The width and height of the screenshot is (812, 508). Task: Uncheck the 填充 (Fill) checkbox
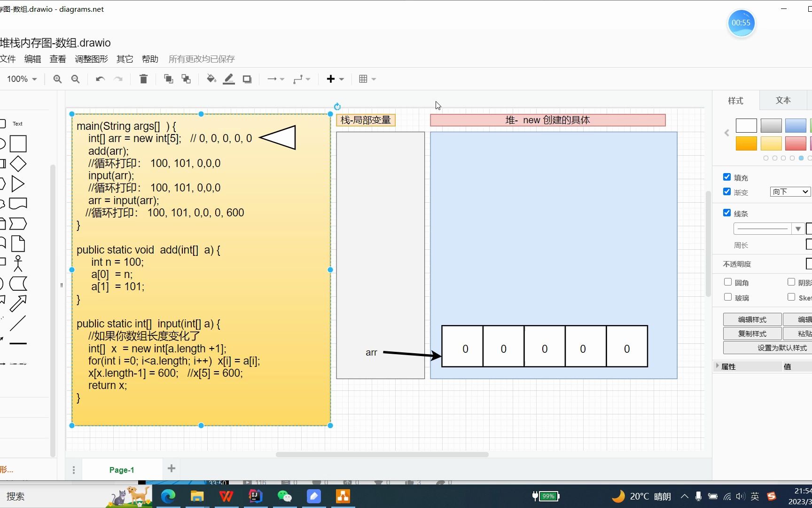[x=726, y=177]
